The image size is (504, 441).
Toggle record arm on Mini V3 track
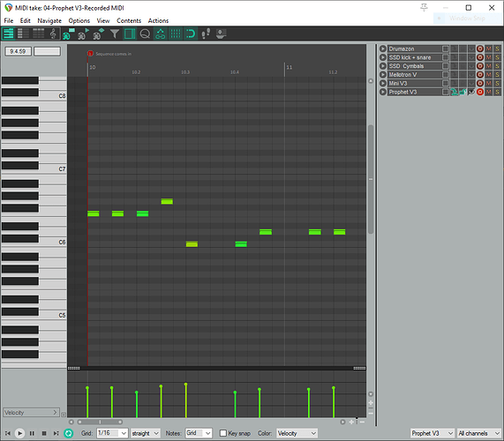[x=480, y=83]
